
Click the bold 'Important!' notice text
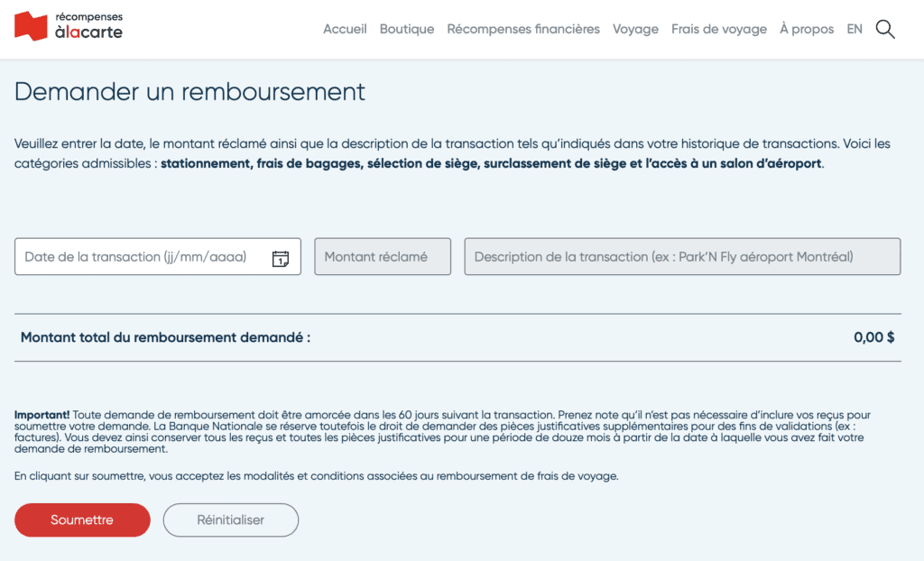click(42, 415)
